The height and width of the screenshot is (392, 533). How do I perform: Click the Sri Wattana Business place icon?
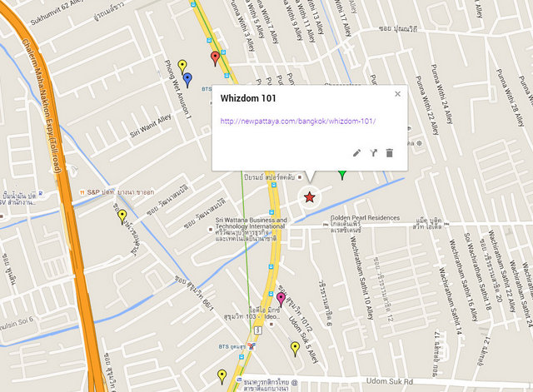(x=211, y=230)
